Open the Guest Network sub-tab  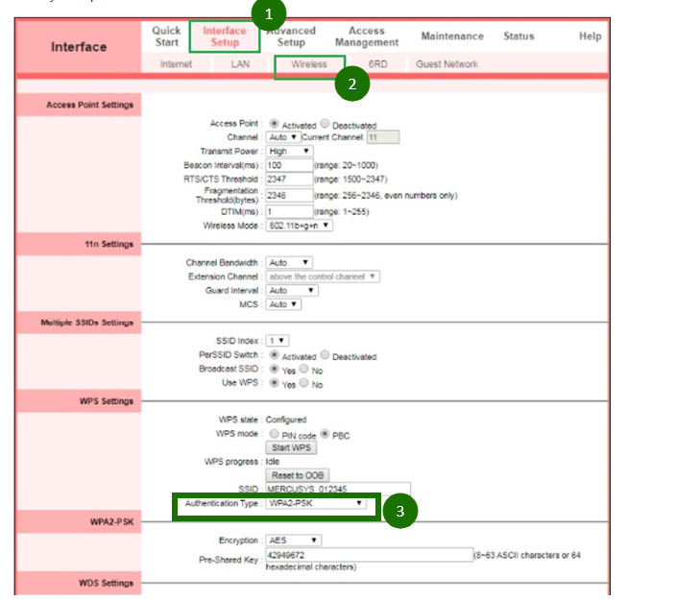click(447, 64)
